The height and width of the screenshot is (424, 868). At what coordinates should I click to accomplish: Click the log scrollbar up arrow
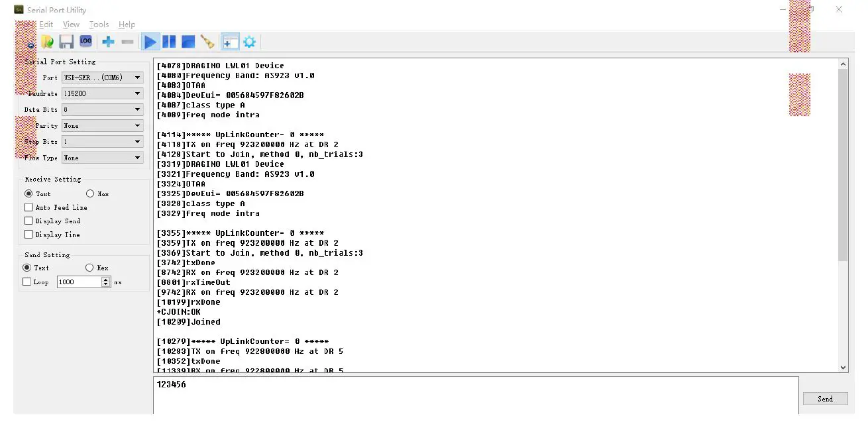pos(843,64)
